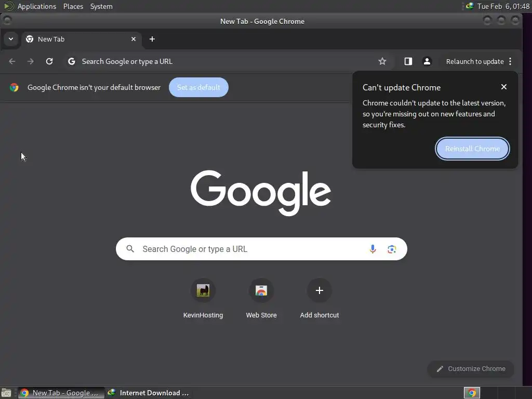Open the profile avatar icon

pos(427,61)
